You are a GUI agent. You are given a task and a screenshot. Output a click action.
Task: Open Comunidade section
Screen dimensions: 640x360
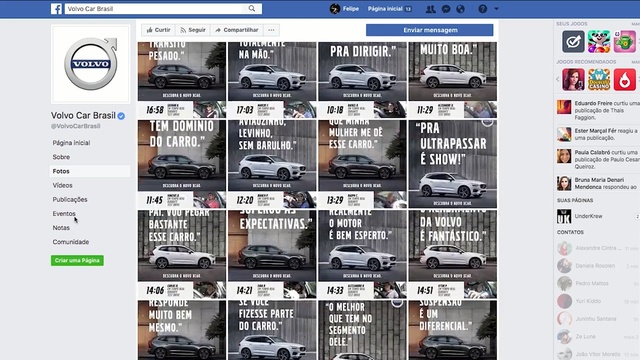click(71, 242)
